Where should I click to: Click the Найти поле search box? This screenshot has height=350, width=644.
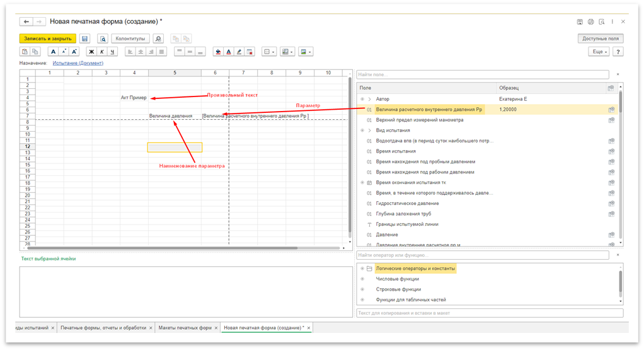[x=482, y=74]
